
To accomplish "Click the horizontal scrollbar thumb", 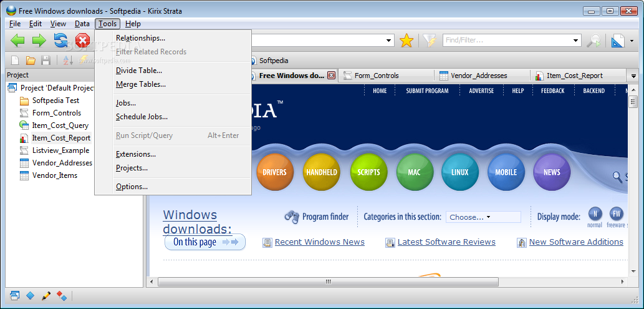I will tap(328, 282).
